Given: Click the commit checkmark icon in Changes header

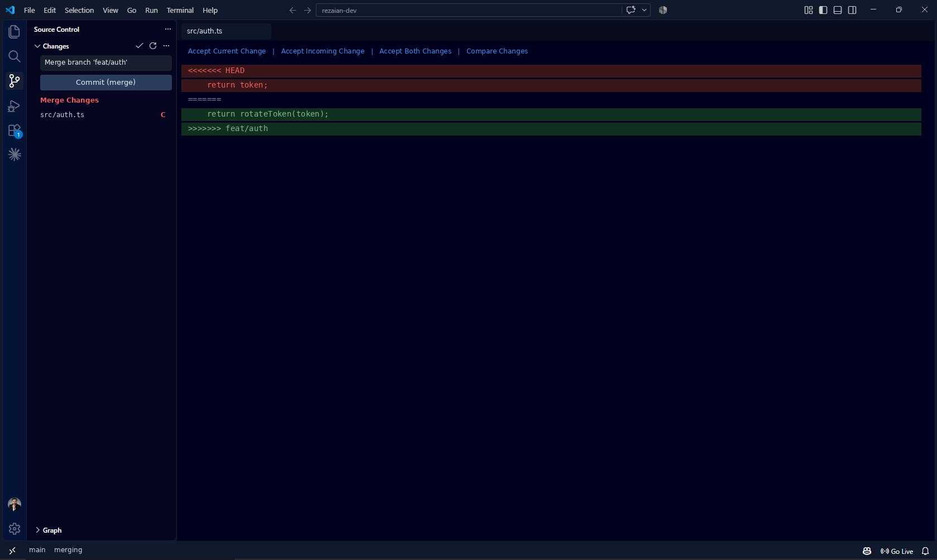Looking at the screenshot, I should [x=140, y=46].
